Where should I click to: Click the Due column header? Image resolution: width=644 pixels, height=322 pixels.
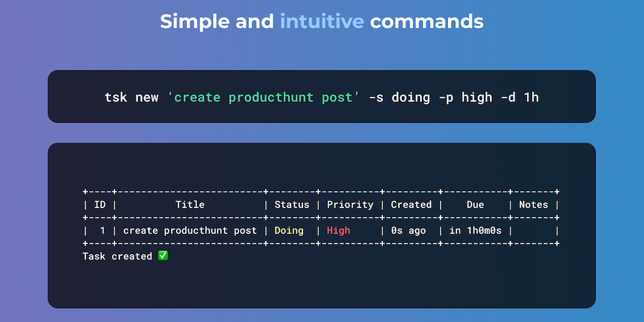point(475,204)
